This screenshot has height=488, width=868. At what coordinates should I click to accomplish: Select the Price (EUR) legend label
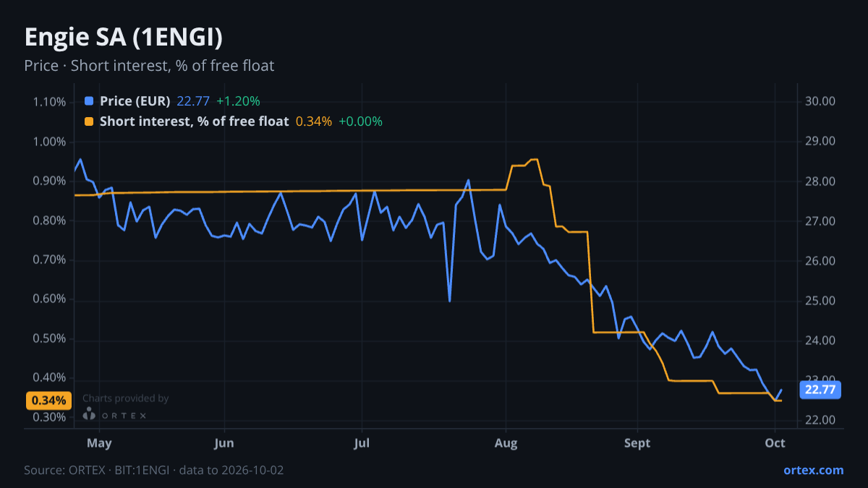click(135, 101)
